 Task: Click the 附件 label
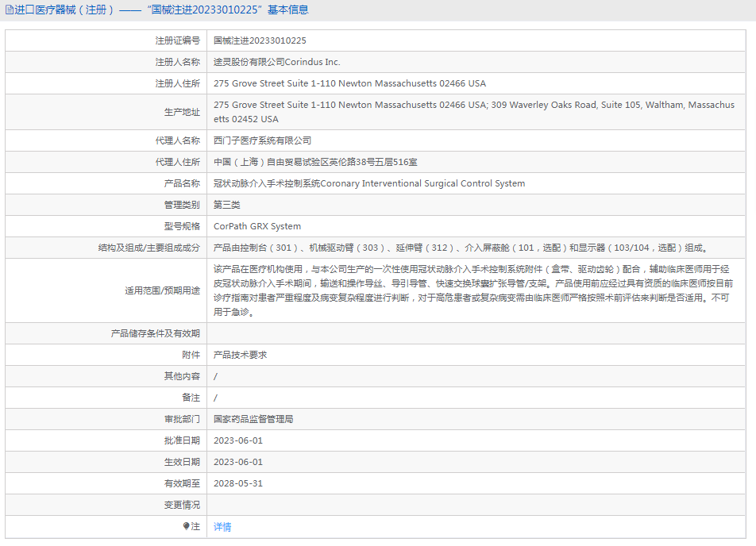tap(191, 356)
